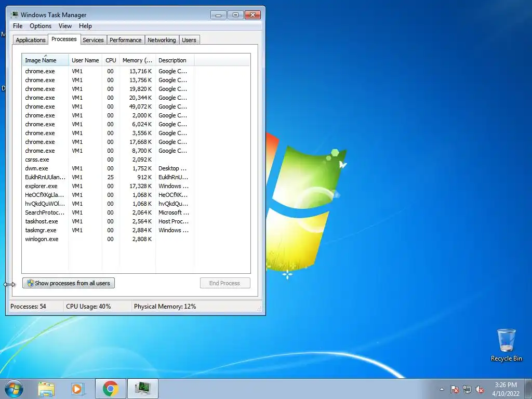The width and height of the screenshot is (532, 399).
Task: Click the Processes: 54 status entry
Action: [x=28, y=307]
